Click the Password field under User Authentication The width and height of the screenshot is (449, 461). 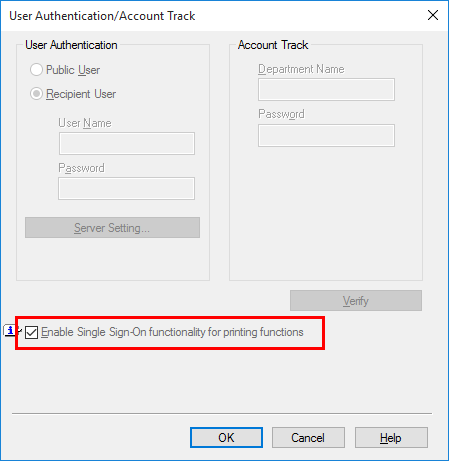coord(126,189)
